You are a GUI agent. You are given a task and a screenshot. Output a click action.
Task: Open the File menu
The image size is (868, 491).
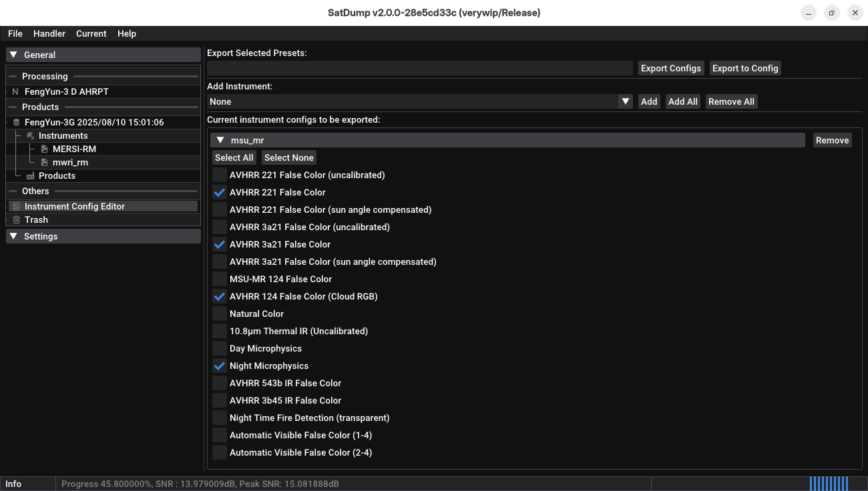point(15,33)
